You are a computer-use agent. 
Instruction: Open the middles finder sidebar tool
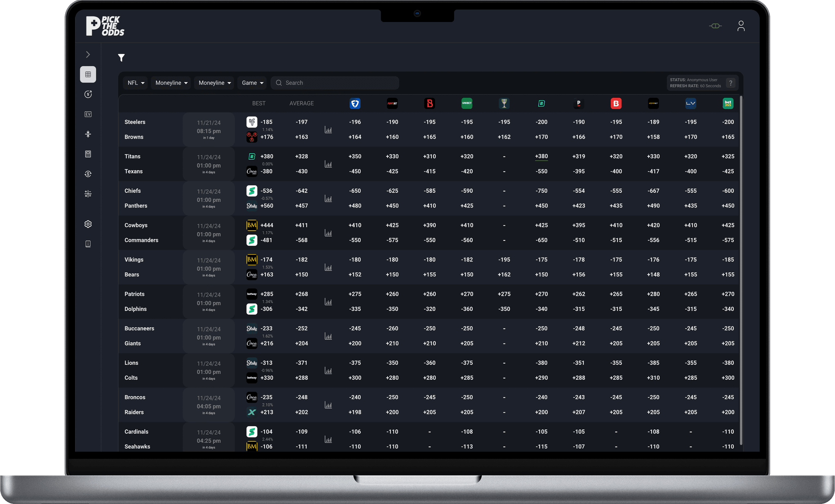click(88, 134)
